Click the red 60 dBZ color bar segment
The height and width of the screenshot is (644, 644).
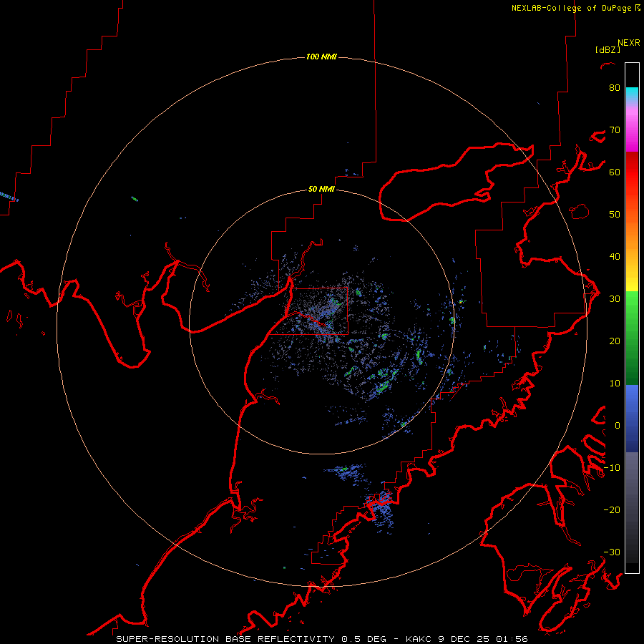[632, 172]
